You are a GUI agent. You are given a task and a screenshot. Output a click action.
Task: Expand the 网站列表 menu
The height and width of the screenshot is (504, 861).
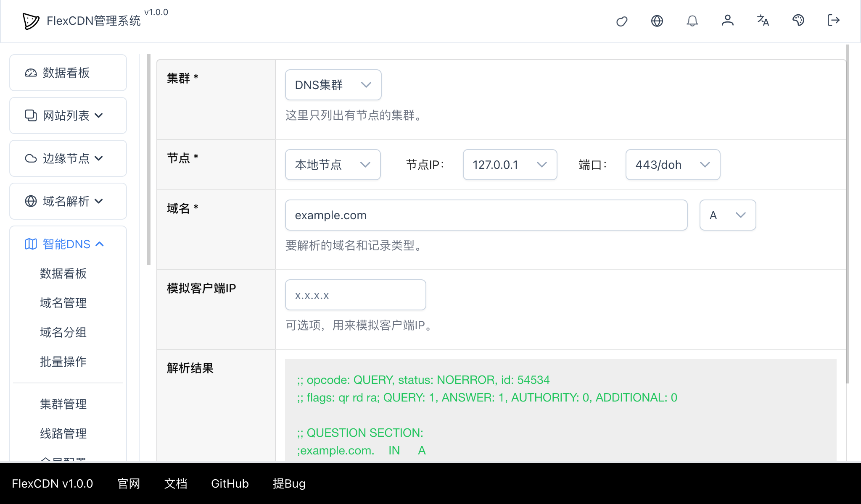[x=100, y=115]
